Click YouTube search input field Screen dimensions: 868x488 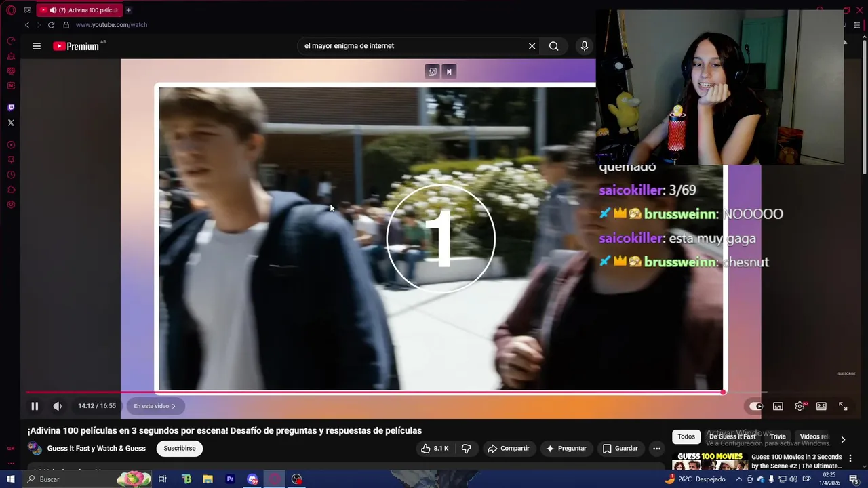(414, 46)
